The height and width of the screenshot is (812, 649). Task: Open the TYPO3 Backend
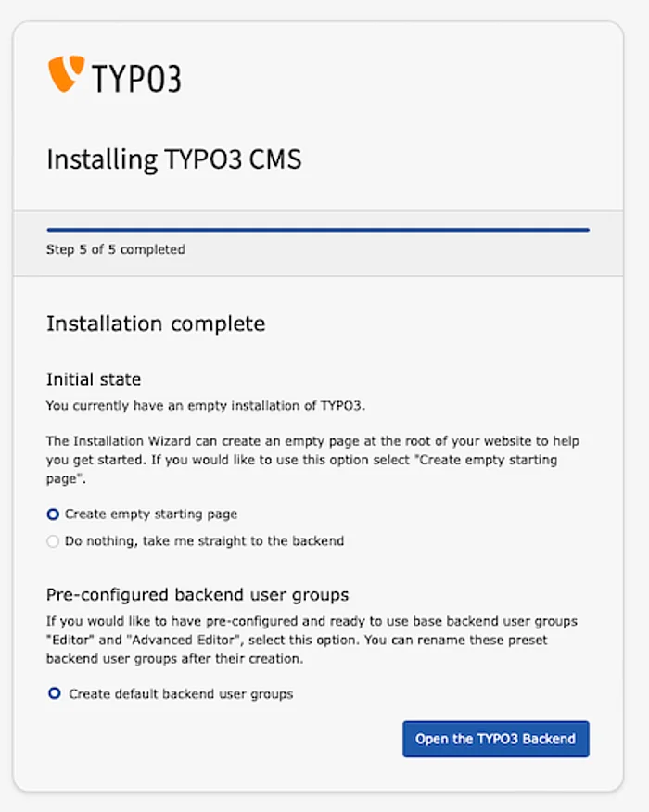[495, 739]
